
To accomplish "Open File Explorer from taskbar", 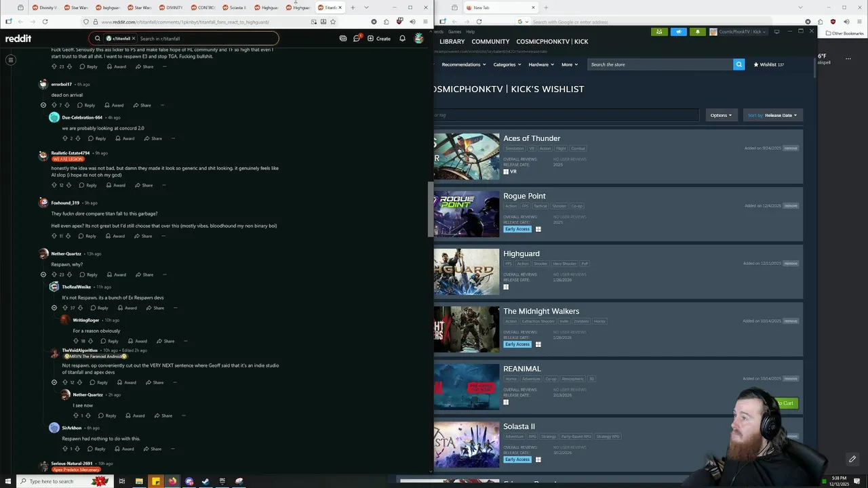I will [139, 481].
